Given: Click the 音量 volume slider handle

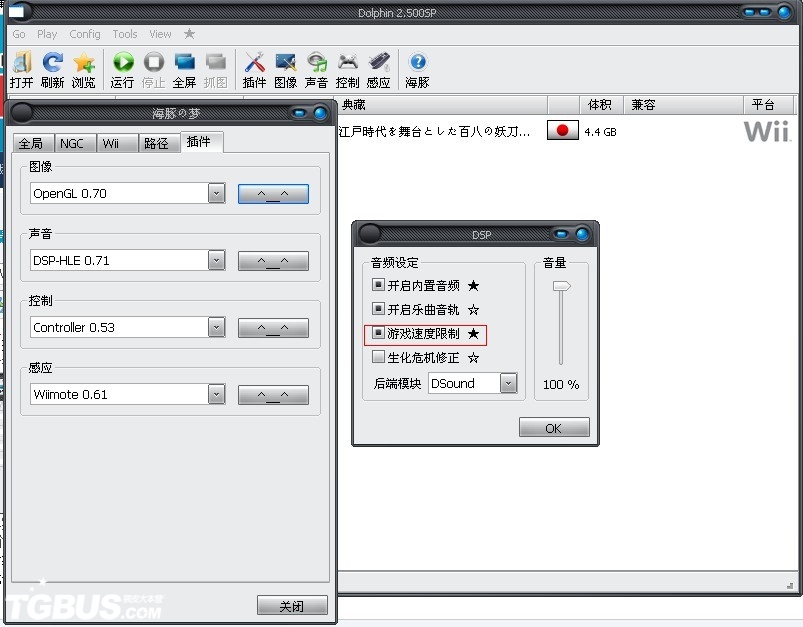Looking at the screenshot, I should 561,286.
